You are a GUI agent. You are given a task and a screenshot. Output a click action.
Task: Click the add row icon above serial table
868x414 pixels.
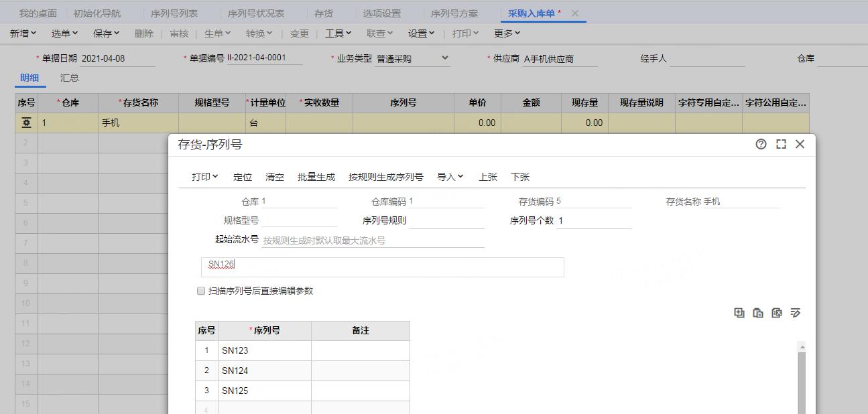tap(739, 313)
